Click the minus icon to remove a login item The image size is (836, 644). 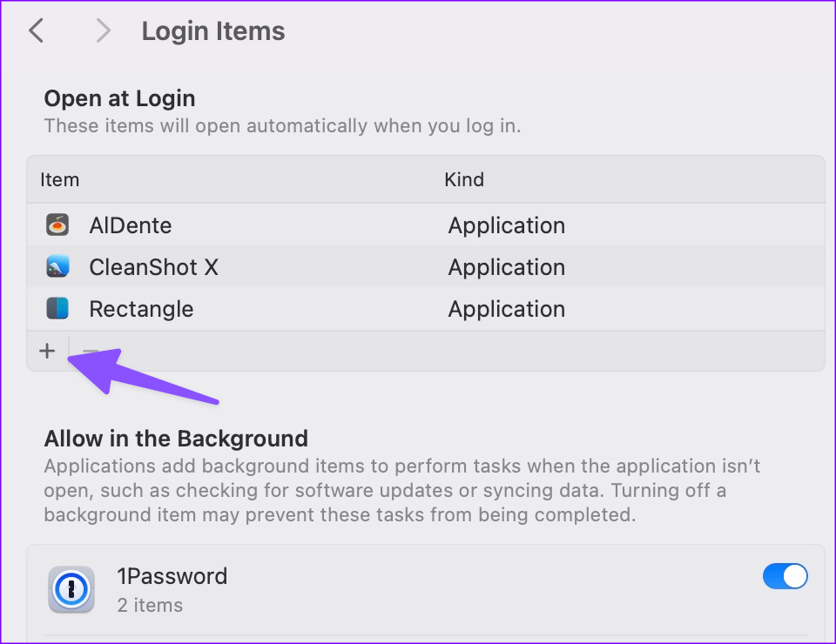pyautogui.click(x=90, y=351)
